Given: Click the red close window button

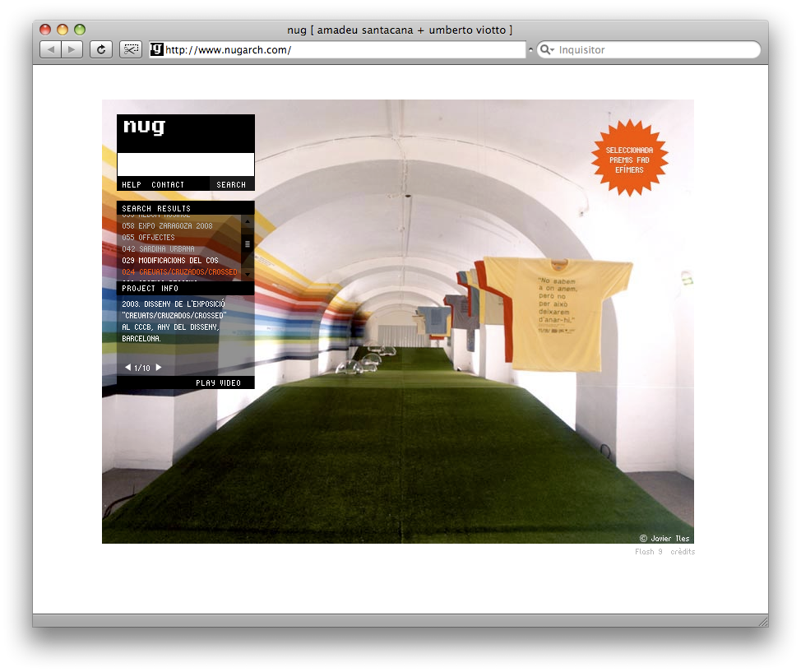Looking at the screenshot, I should 45,30.
